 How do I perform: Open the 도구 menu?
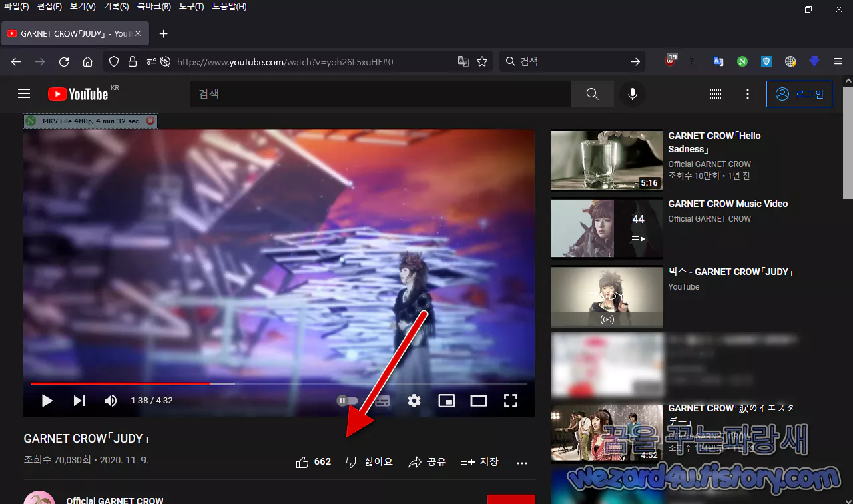(191, 7)
